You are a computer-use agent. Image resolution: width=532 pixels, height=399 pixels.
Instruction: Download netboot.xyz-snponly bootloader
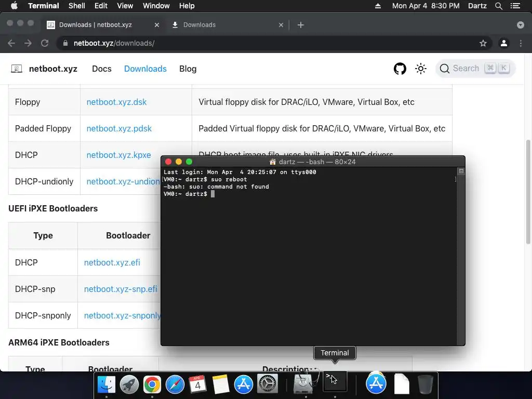click(x=122, y=315)
